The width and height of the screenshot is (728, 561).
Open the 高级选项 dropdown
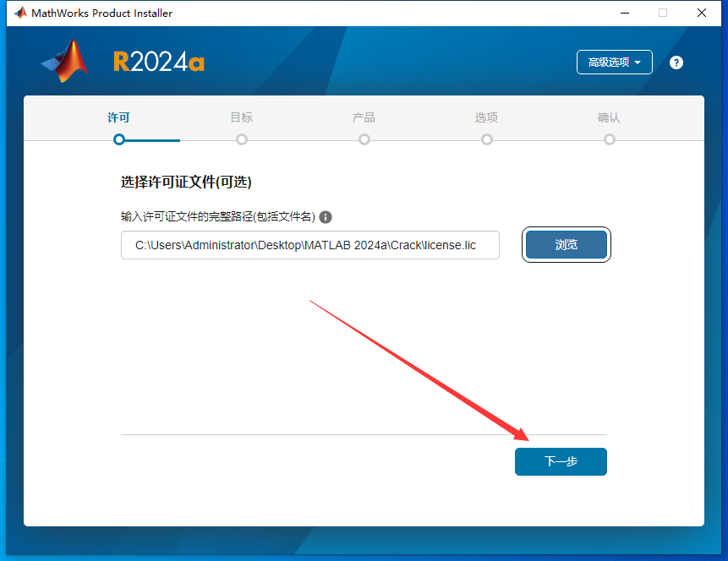pos(614,62)
